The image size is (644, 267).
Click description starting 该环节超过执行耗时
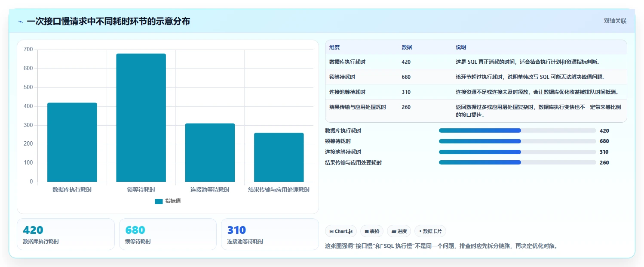(531, 77)
